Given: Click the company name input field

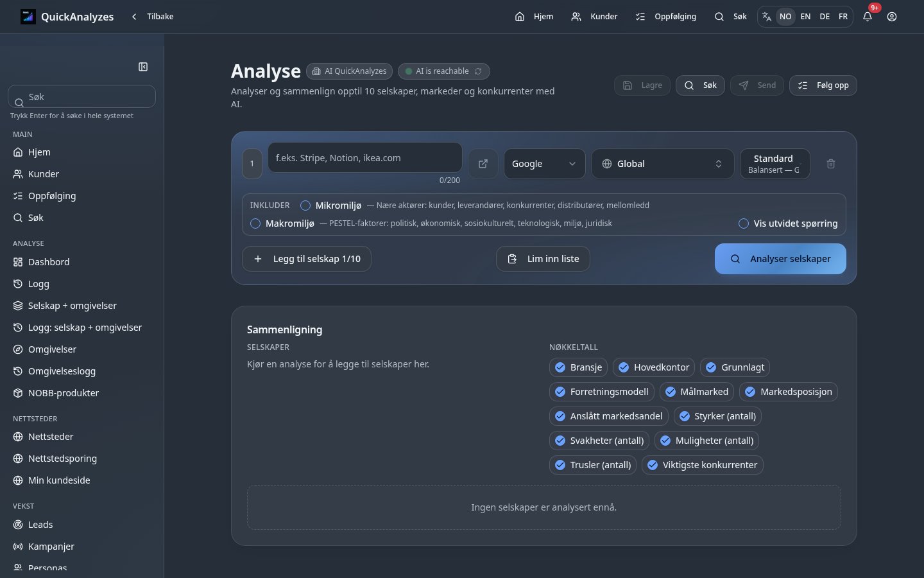Looking at the screenshot, I should point(365,158).
